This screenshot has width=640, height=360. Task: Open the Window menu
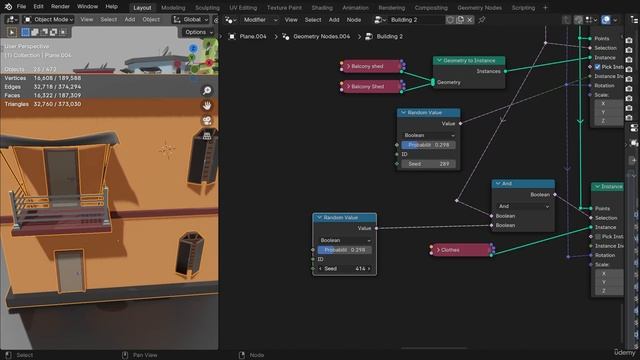click(x=87, y=7)
